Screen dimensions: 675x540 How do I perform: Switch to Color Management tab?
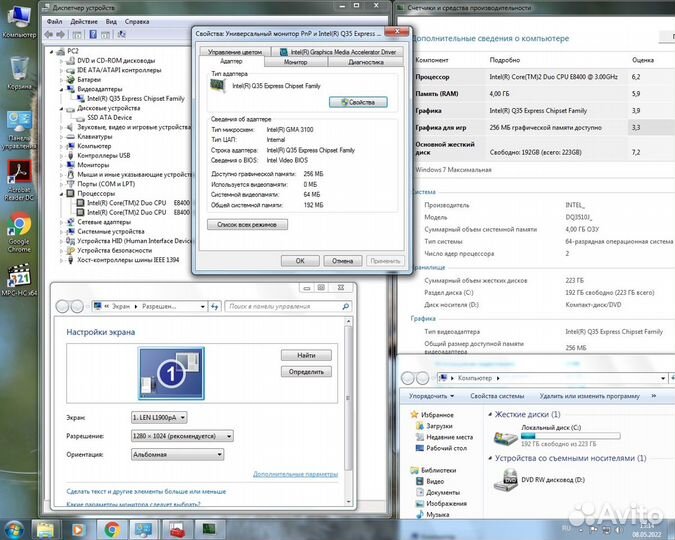tap(235, 52)
